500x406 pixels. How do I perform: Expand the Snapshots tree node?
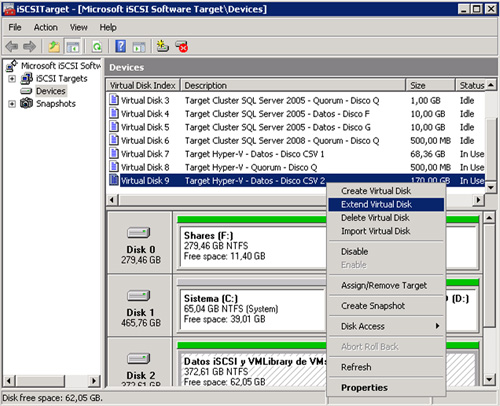point(12,104)
